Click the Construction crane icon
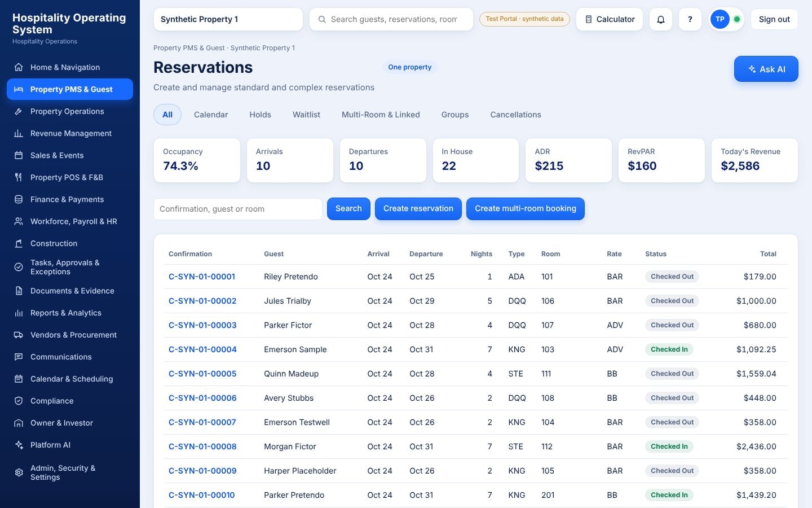812x508 pixels. tap(19, 243)
